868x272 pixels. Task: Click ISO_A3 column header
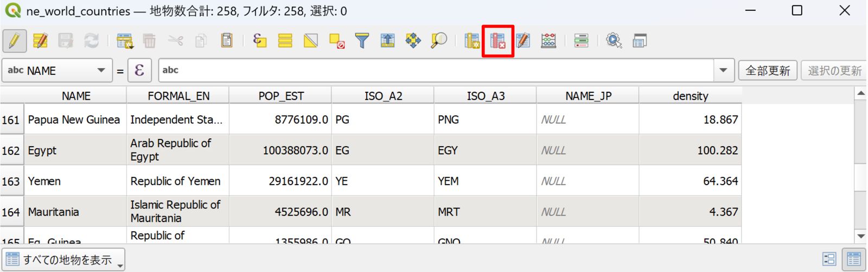tap(486, 96)
